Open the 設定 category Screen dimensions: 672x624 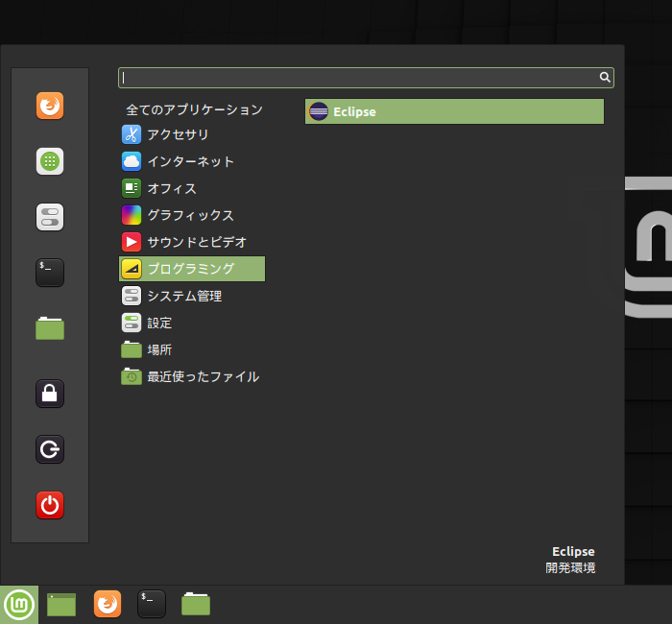click(x=192, y=324)
